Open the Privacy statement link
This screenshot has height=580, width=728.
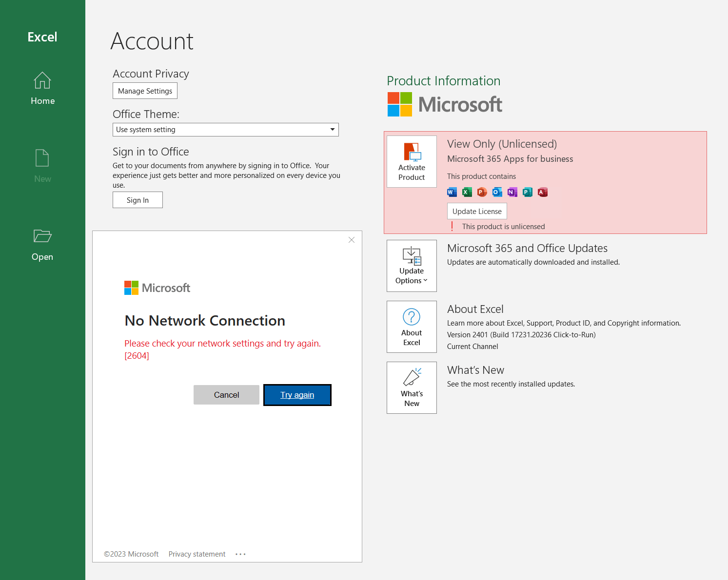(x=197, y=554)
